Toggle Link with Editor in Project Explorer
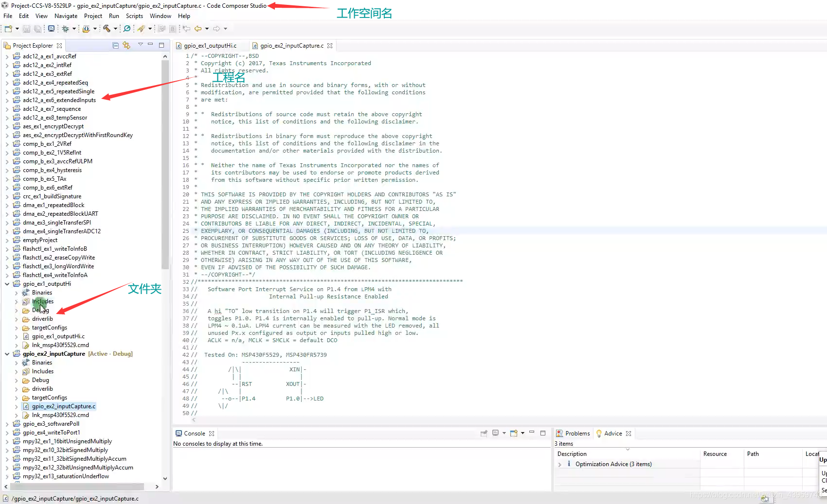Screen dimensions: 827x504 tap(126, 45)
